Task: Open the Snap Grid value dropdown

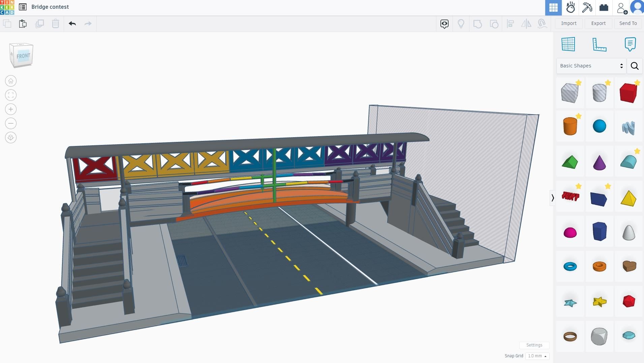Action: [x=536, y=356]
